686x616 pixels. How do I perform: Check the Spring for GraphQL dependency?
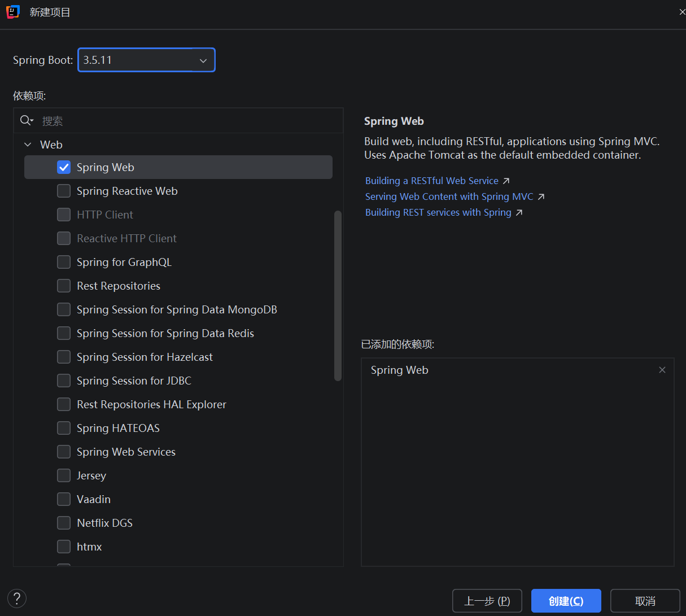pyautogui.click(x=64, y=262)
